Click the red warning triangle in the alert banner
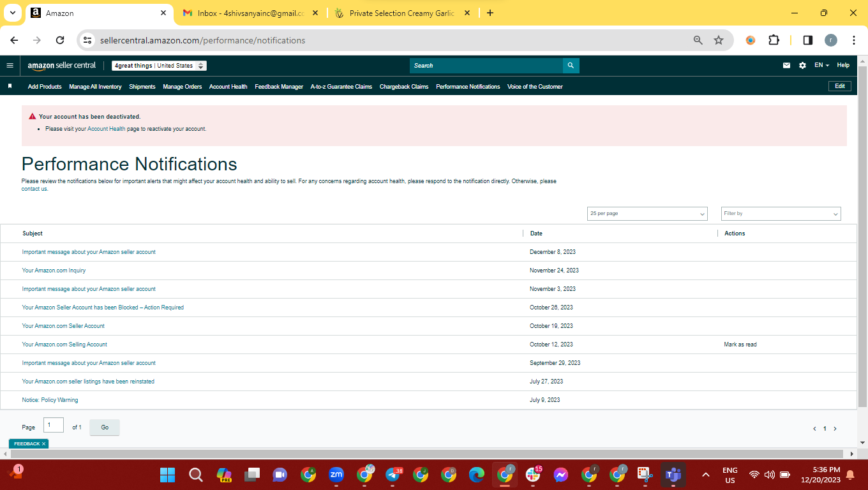Screen dimensions: 868x490 pos(32,117)
